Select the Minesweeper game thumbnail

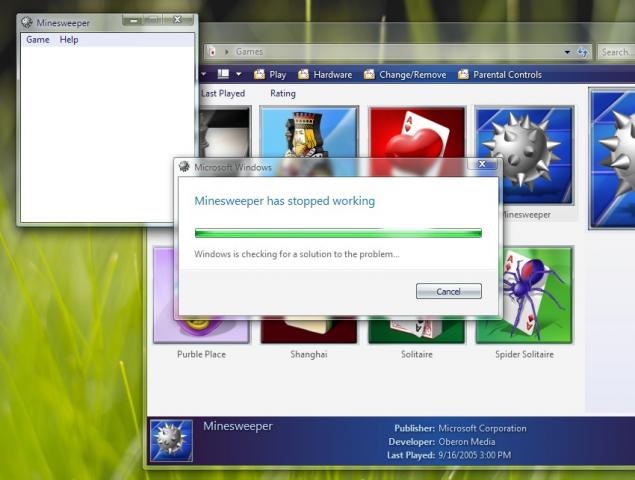tap(524, 156)
